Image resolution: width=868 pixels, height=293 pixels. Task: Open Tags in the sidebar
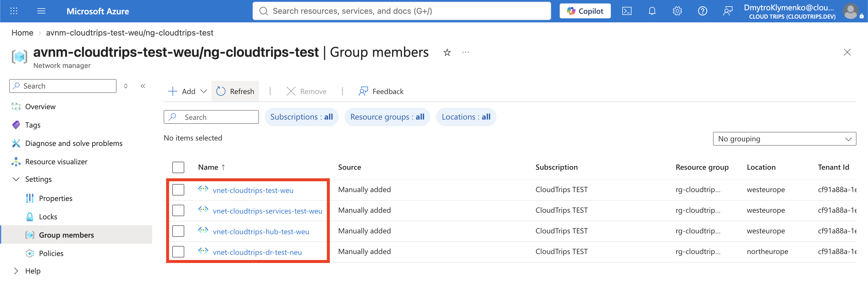(33, 125)
